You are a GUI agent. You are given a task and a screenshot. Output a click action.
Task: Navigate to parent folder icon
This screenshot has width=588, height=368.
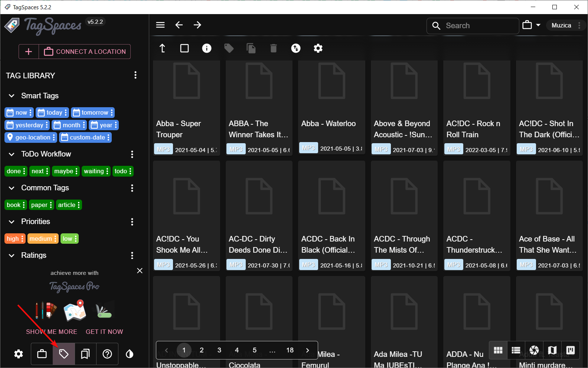(162, 48)
